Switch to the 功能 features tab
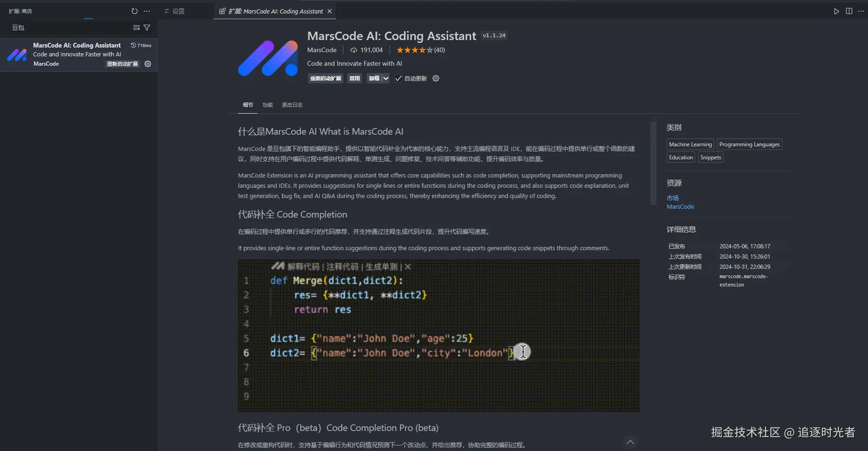Image resolution: width=868 pixels, height=451 pixels. 267,105
